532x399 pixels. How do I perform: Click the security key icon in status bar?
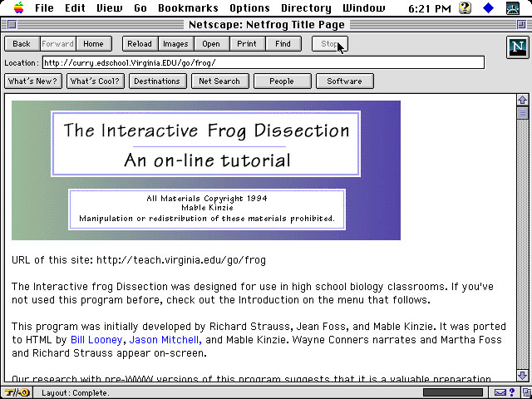pos(17,392)
